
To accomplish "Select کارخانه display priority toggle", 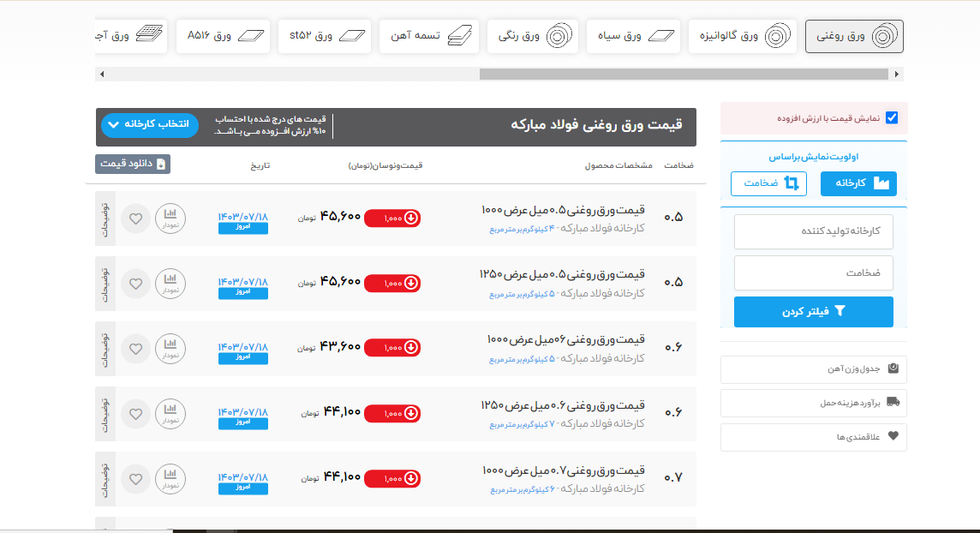I will pos(858,183).
